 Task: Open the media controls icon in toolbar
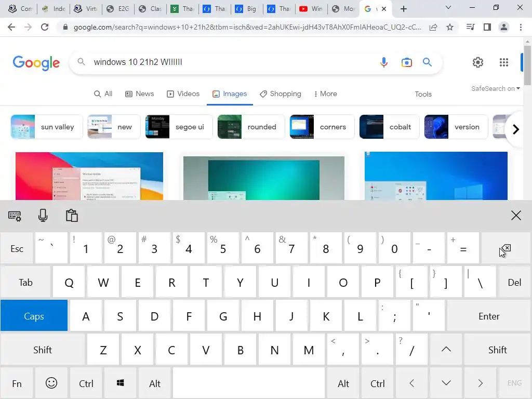pos(471,27)
